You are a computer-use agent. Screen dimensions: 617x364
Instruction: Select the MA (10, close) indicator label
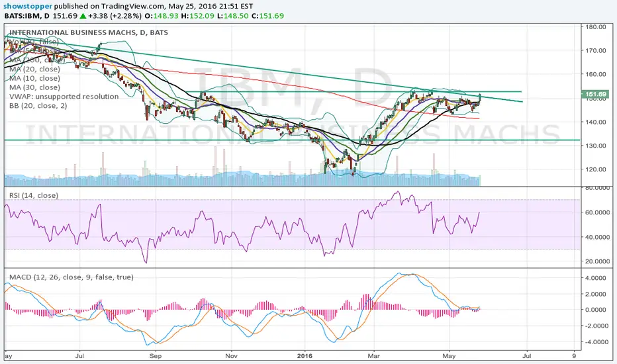[x=34, y=78]
